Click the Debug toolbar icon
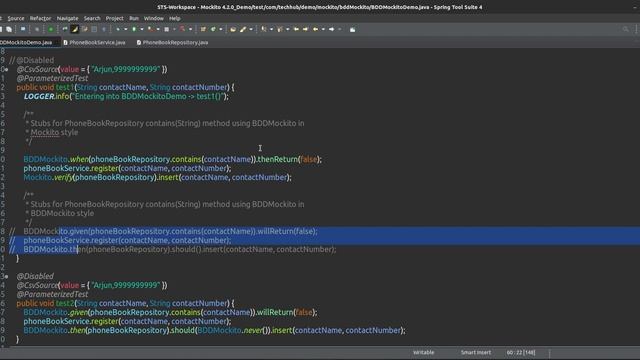 [x=118, y=29]
